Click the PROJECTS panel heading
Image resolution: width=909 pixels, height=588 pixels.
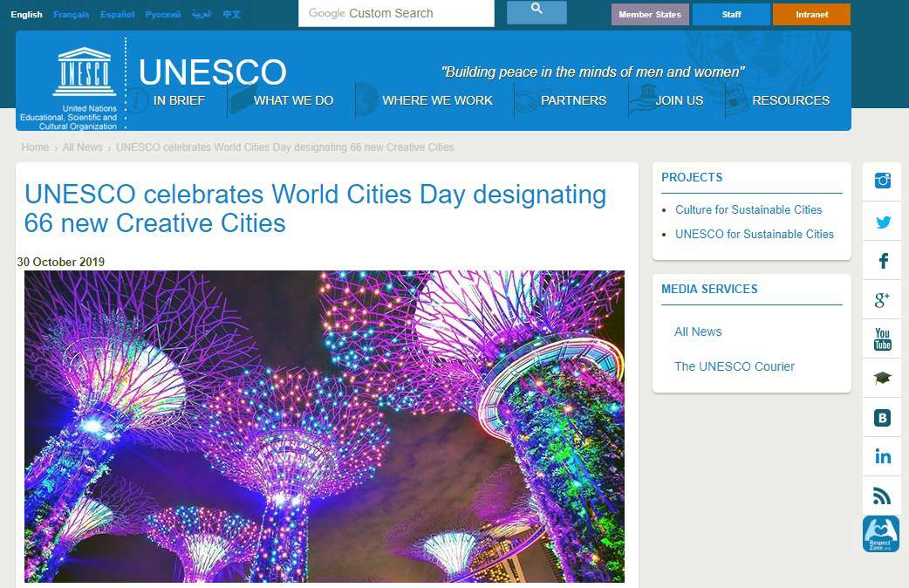(692, 177)
